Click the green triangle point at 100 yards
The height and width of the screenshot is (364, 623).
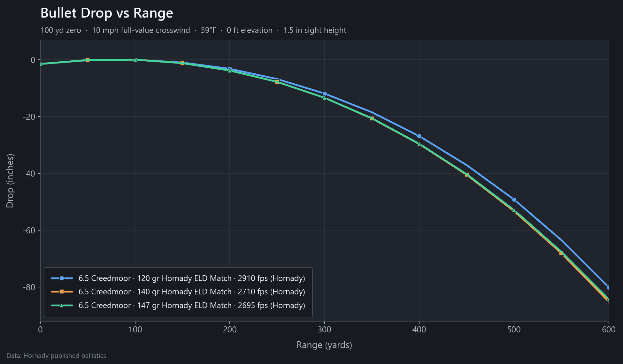coord(135,60)
